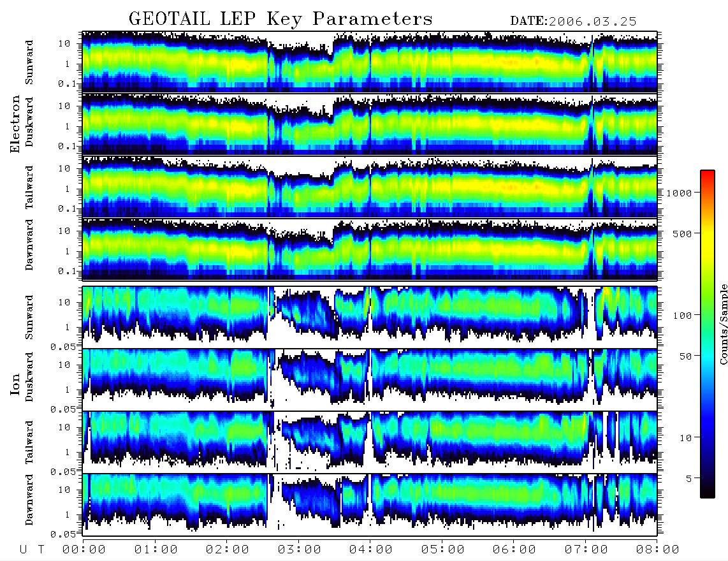Click the 00:00 time tick label
The height and width of the screenshot is (561, 728).
84,550
